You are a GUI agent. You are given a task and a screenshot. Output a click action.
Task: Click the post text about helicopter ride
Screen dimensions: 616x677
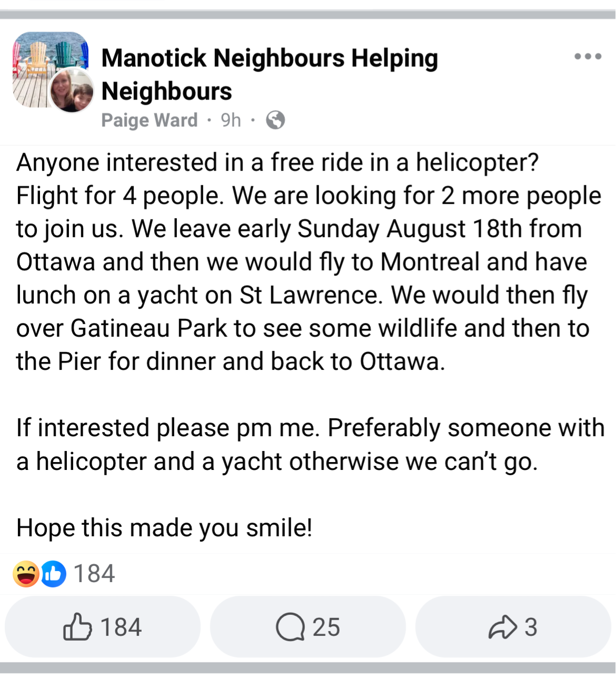310,262
